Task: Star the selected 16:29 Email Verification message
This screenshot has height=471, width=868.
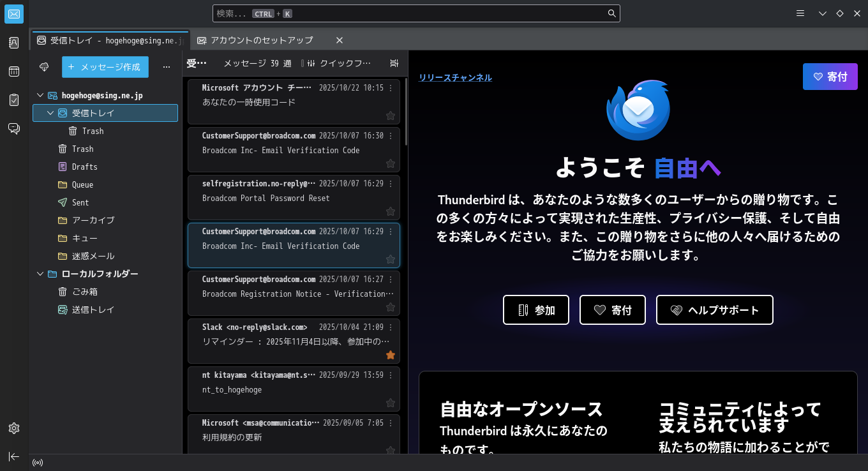Action: click(391, 259)
